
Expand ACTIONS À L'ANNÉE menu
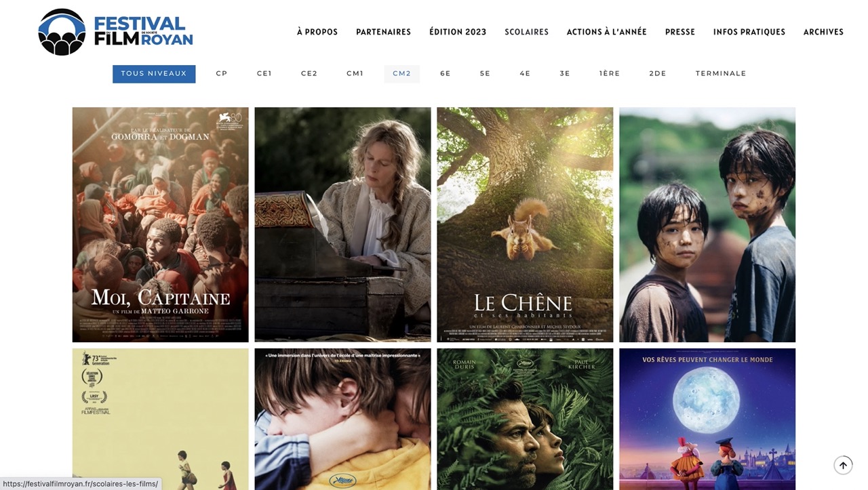tap(607, 32)
